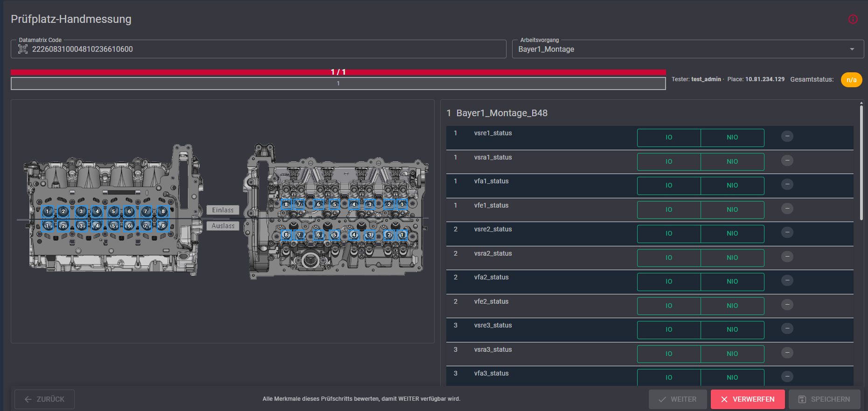Choose NIO for vfe2_status

732,306
